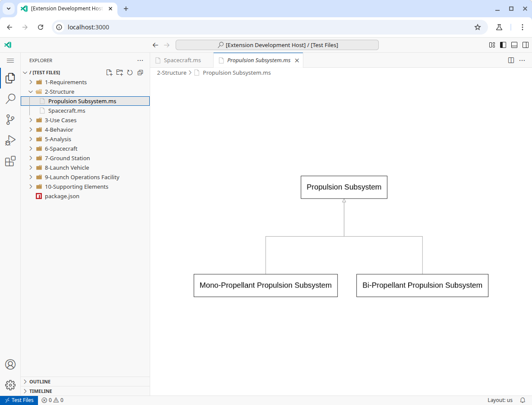This screenshot has height=405, width=532.
Task: Open Run and Debug view
Action: point(10,140)
